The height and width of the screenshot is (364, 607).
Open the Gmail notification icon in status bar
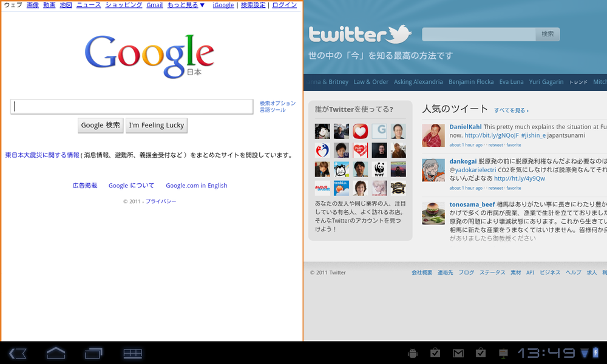[458, 353]
